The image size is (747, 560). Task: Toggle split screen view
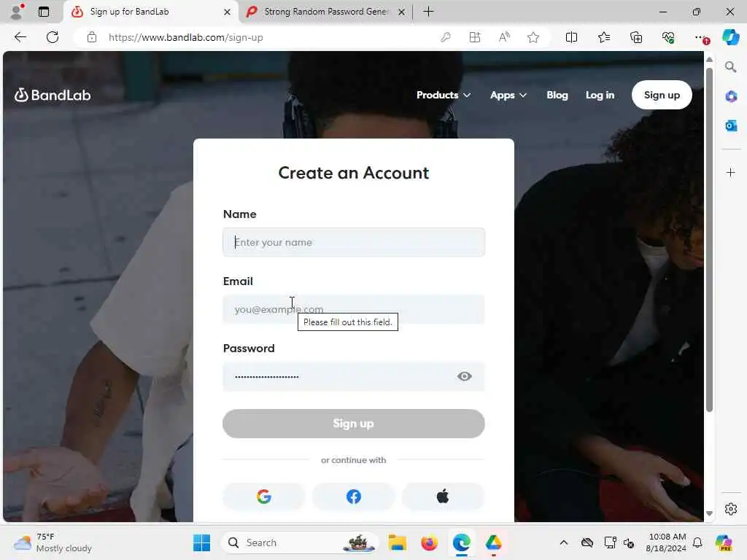(x=571, y=37)
